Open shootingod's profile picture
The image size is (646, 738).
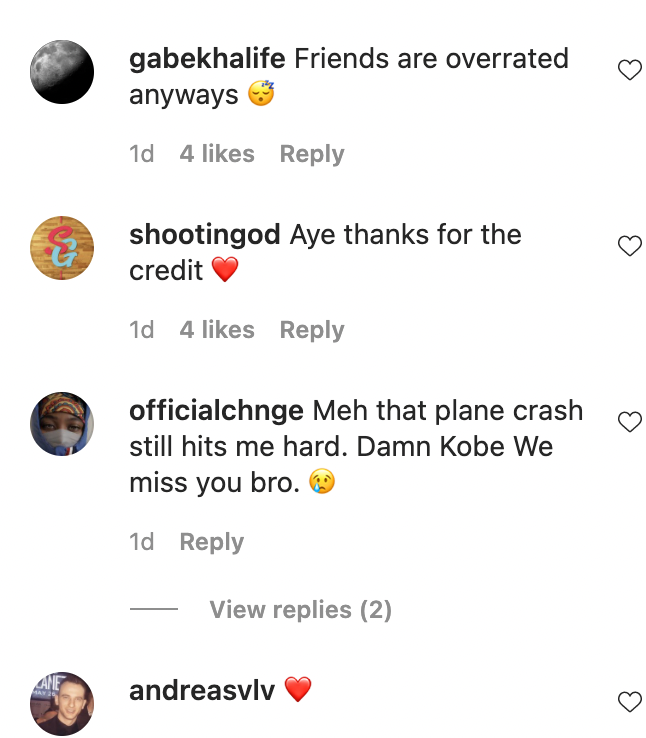(62, 248)
